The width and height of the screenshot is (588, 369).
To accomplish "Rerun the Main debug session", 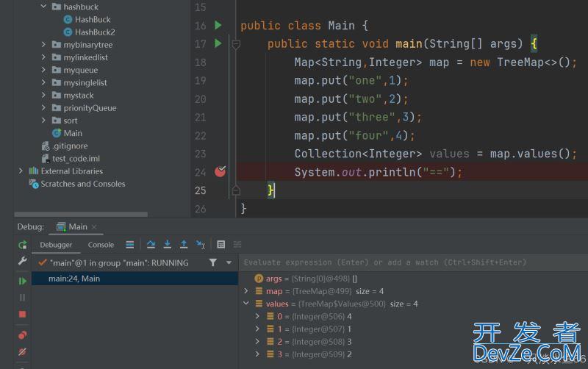I will click(x=23, y=245).
